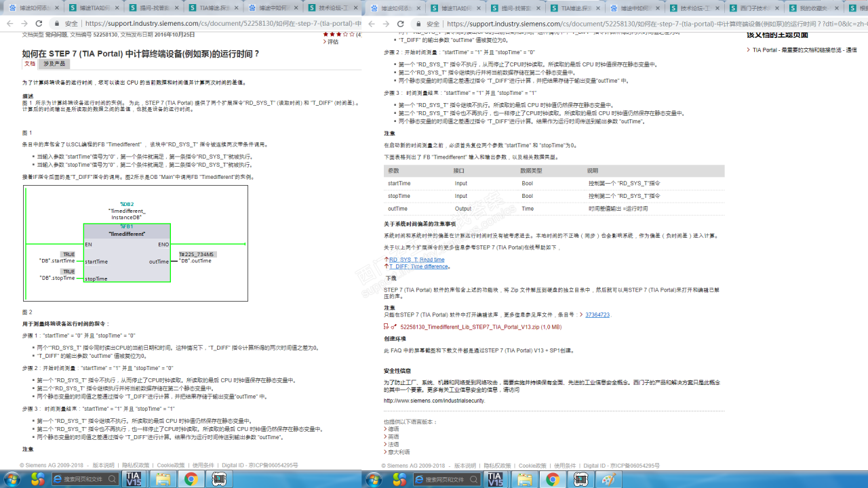The width and height of the screenshot is (868, 488).
Task: Click the stopTime cell in the parameter table
Action: click(x=399, y=196)
